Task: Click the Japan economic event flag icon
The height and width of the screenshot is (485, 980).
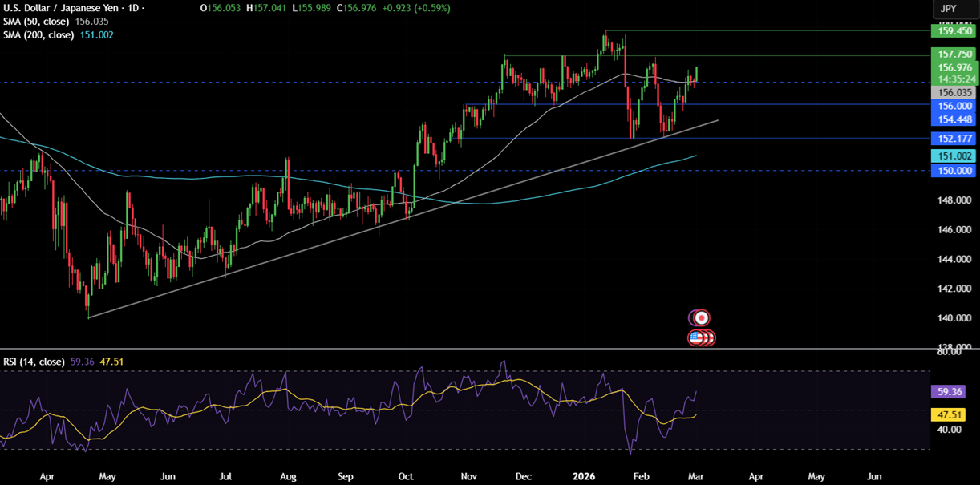Action: (702, 317)
